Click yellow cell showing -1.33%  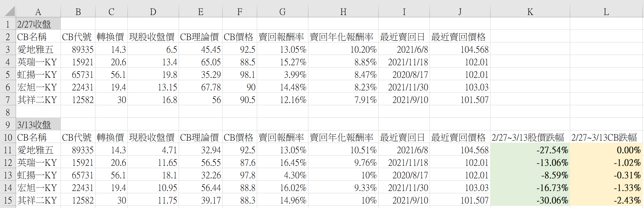606,188
